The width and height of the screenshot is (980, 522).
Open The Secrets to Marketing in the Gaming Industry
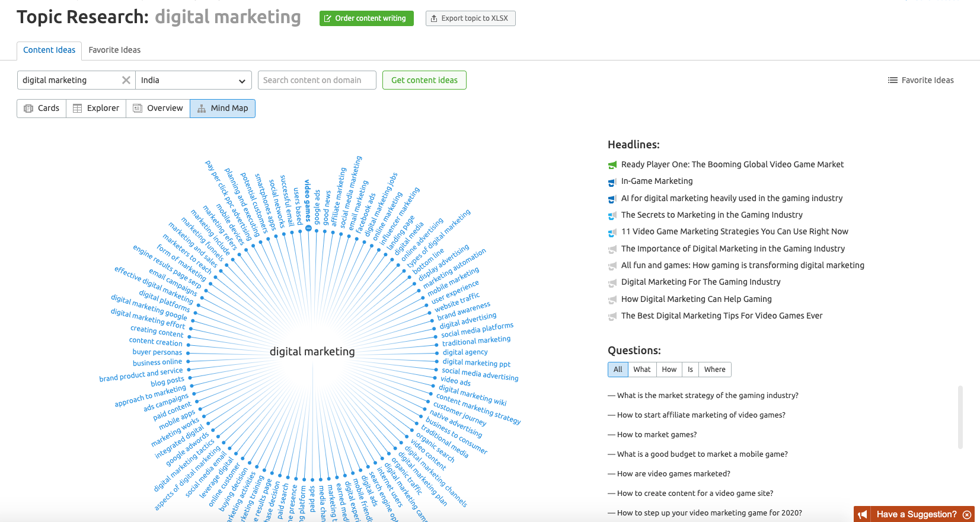point(712,215)
